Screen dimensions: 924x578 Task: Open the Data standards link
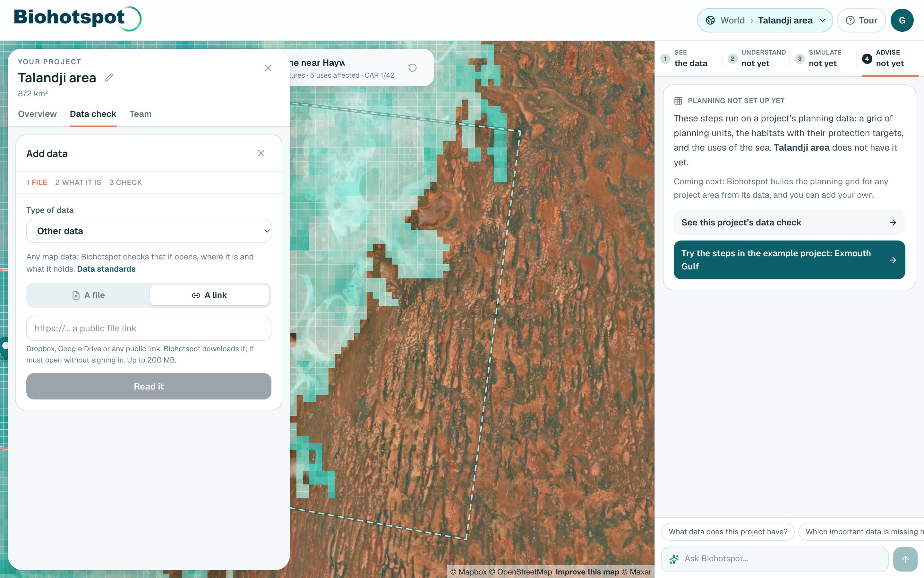pos(106,269)
